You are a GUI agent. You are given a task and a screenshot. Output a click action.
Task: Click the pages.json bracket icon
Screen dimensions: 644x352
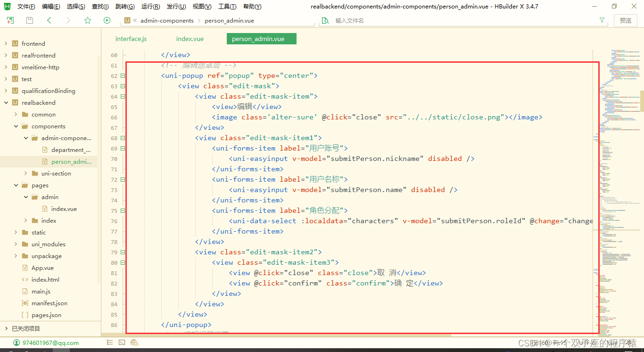pyautogui.click(x=25, y=315)
